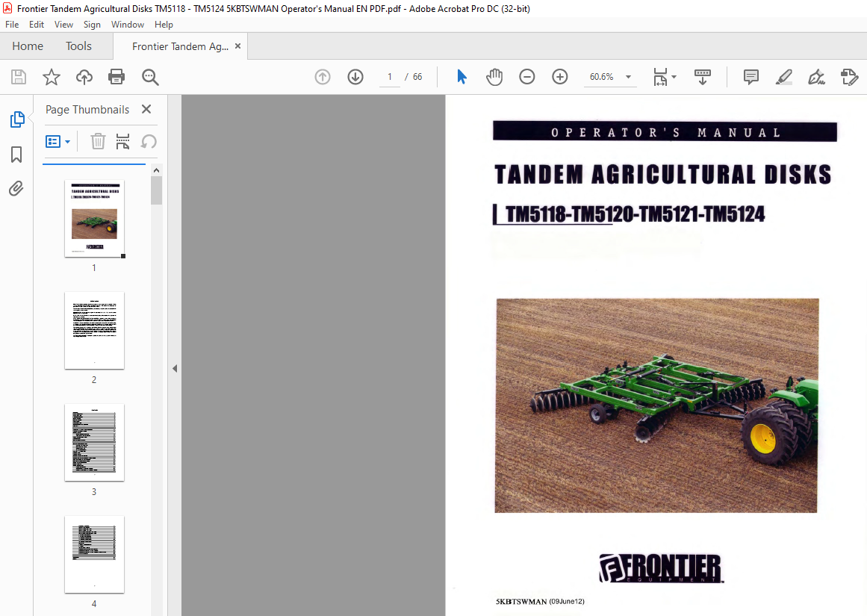Close the Frontier Tandem document tab
Viewport: 867px width, 616px height.
[x=237, y=46]
